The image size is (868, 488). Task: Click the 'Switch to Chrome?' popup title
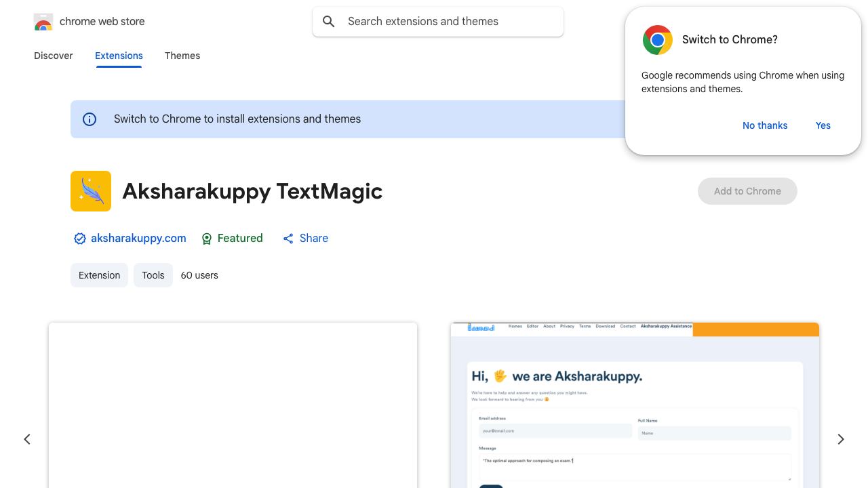(x=730, y=40)
